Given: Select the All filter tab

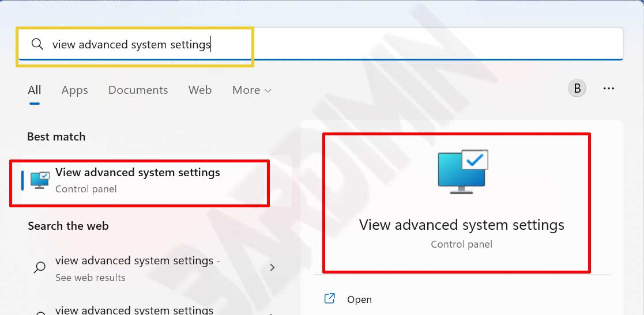Looking at the screenshot, I should [x=35, y=90].
